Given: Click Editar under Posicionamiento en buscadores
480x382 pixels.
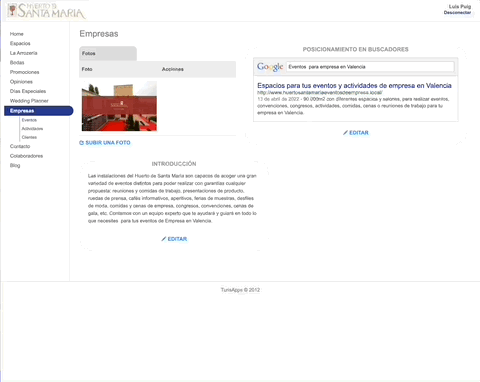Looking at the screenshot, I should tap(359, 133).
